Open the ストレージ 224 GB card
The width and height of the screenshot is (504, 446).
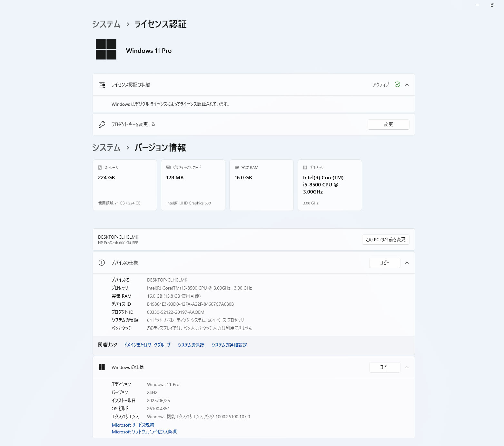coord(125,185)
